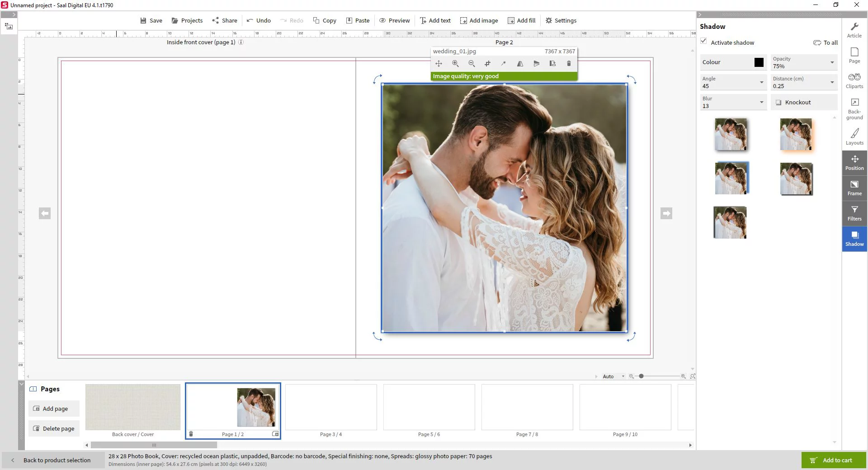Uncheck Activate shadow
This screenshot has height=470, width=868.
704,41
